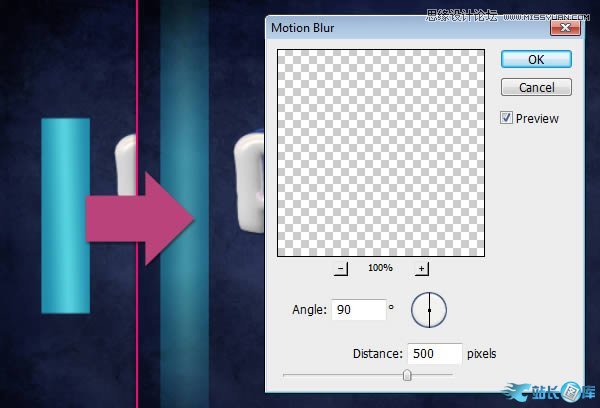Click the Distance input field
The image size is (600, 408).
(434, 353)
